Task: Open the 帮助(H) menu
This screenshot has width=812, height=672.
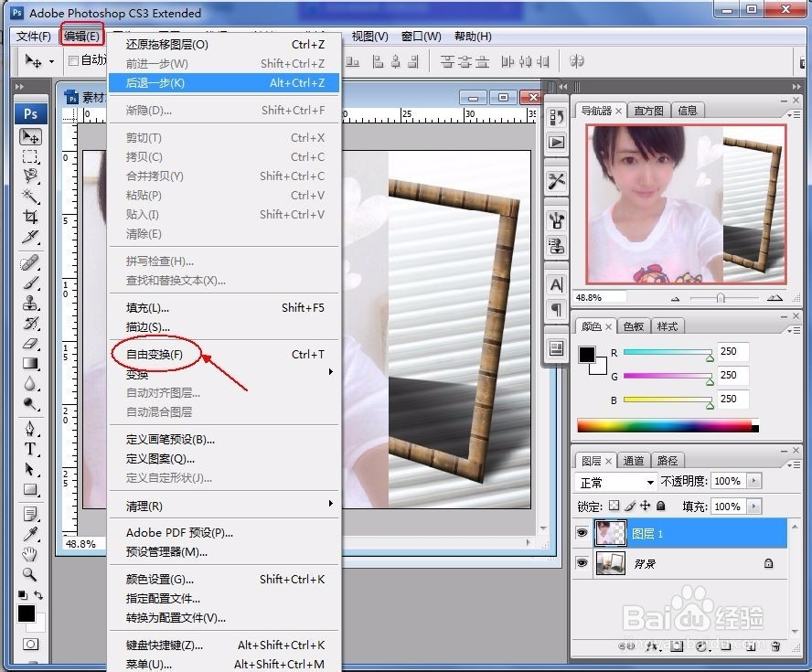Action: (x=473, y=37)
